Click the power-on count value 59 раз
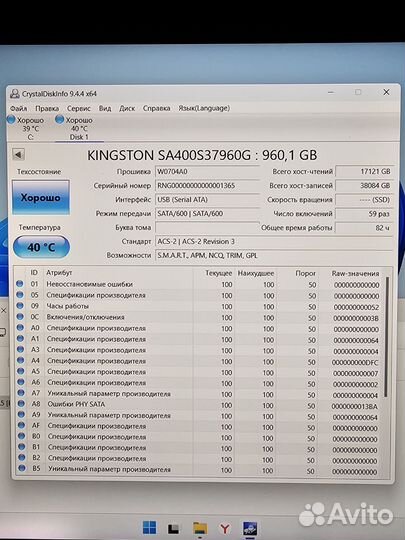 point(364,214)
